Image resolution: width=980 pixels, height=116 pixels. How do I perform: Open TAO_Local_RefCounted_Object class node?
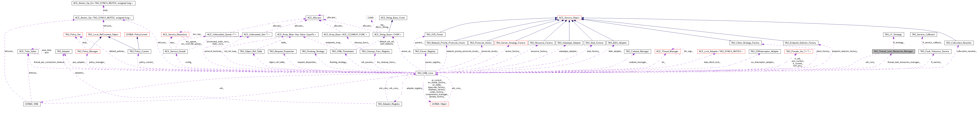pyautogui.click(x=103, y=34)
